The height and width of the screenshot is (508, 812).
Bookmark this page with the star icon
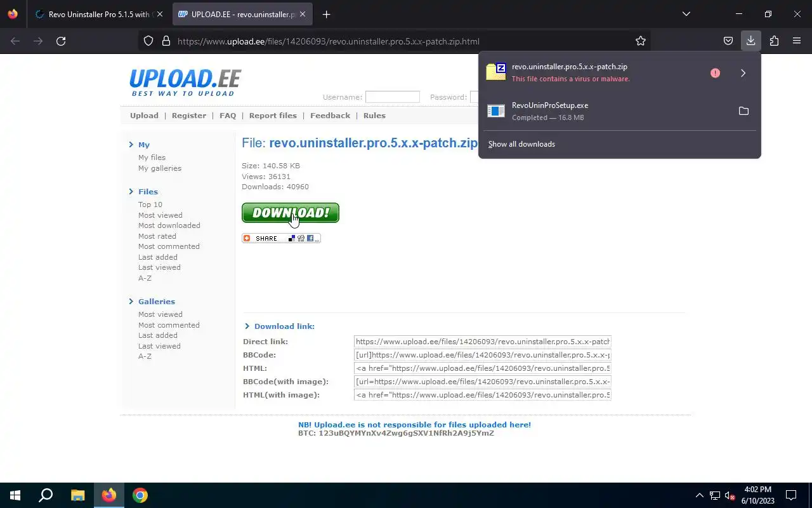[x=641, y=41]
